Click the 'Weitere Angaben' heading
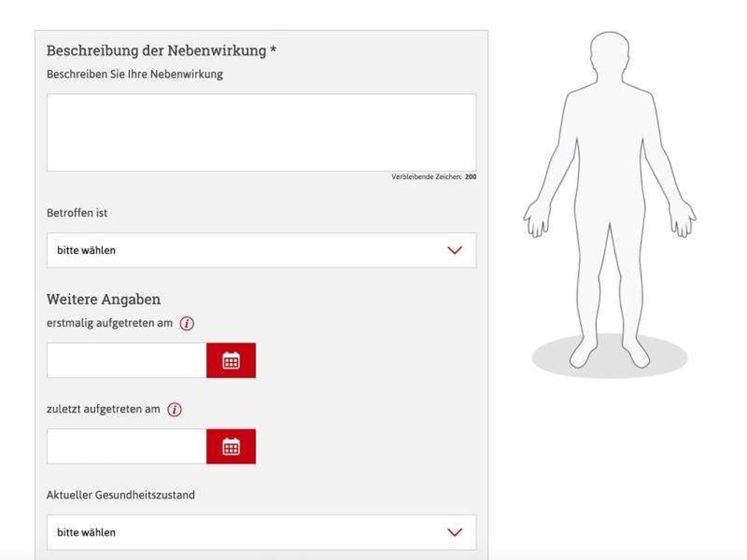 [104, 300]
